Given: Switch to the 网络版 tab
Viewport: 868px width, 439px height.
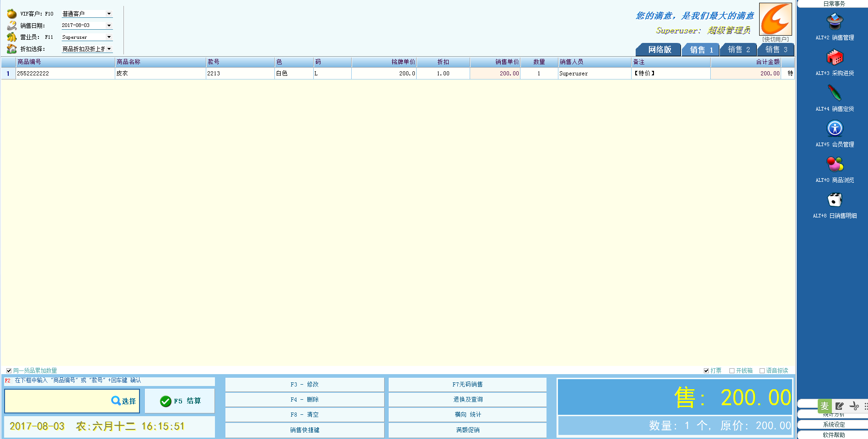Looking at the screenshot, I should [x=659, y=49].
